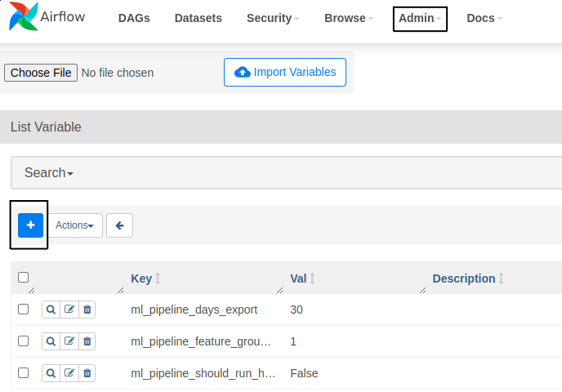Go to the Datasets page
The height and width of the screenshot is (392, 562).
point(198,18)
